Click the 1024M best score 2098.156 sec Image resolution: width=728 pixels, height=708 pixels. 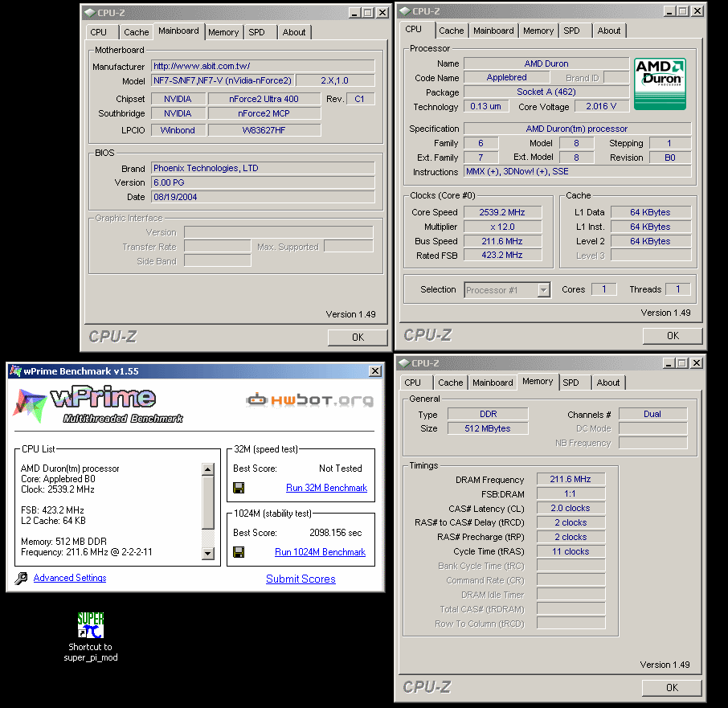[x=336, y=533]
